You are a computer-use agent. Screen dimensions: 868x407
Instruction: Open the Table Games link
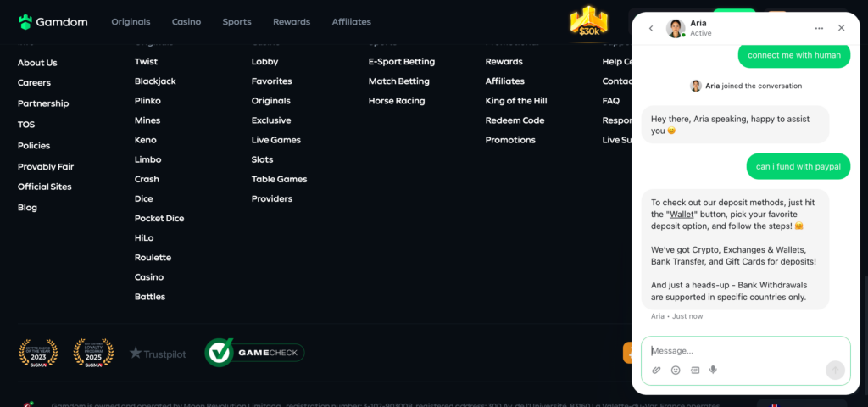coord(279,180)
